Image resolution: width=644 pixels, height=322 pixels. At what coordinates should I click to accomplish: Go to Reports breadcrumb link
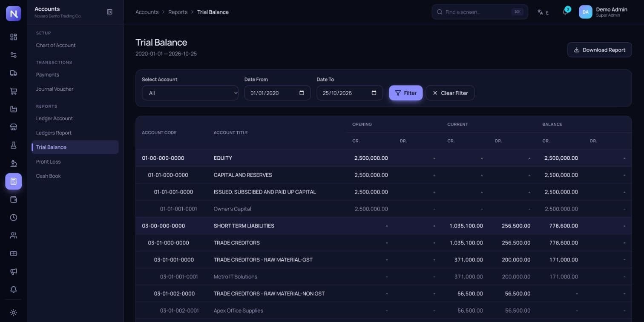[x=178, y=12]
